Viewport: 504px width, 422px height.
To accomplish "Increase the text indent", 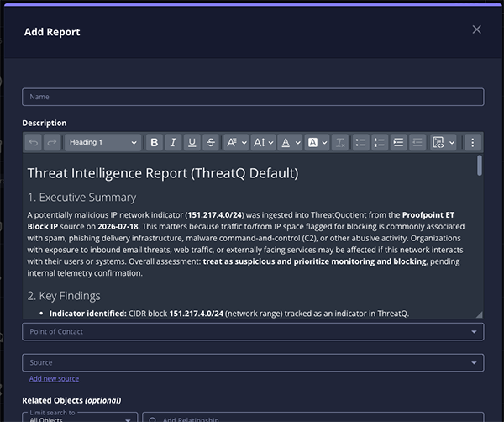I will 398,142.
